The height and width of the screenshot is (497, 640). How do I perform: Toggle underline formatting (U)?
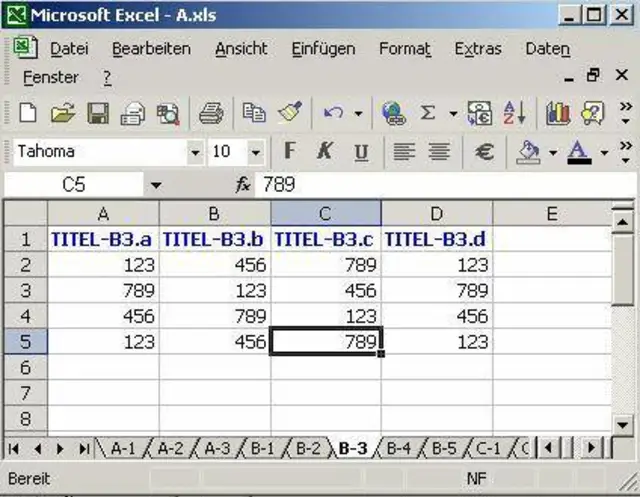pyautogui.click(x=361, y=152)
